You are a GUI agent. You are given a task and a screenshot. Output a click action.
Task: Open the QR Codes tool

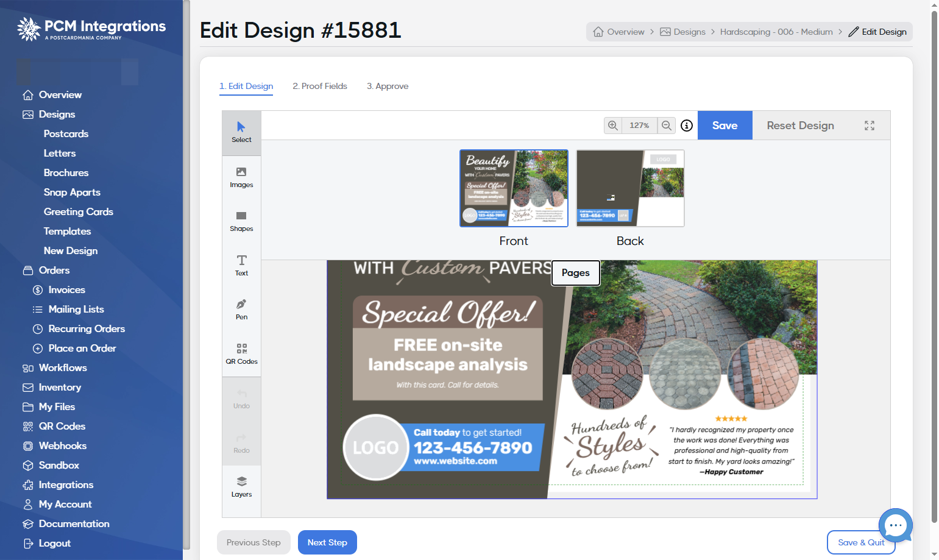[241, 354]
